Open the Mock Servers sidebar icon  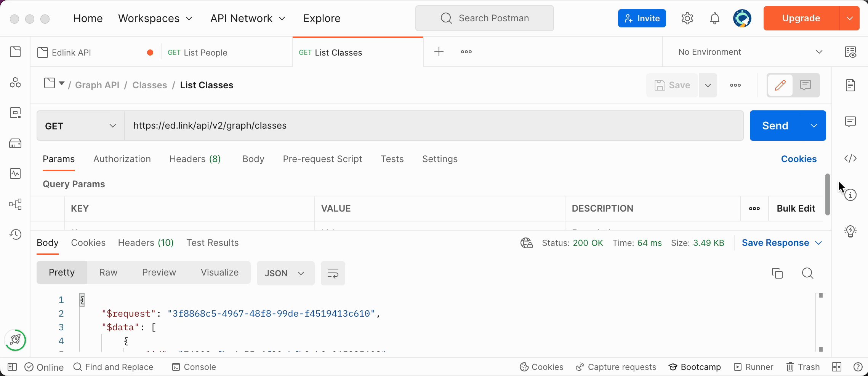click(15, 143)
